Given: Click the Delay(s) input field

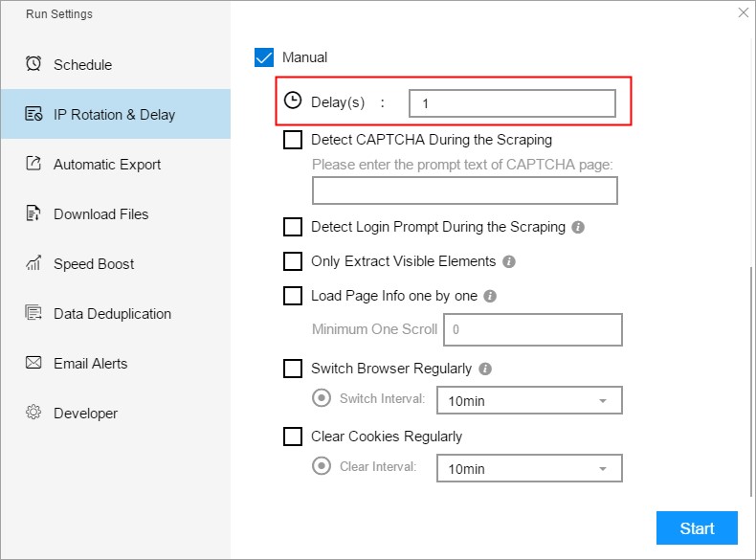Looking at the screenshot, I should 511,102.
